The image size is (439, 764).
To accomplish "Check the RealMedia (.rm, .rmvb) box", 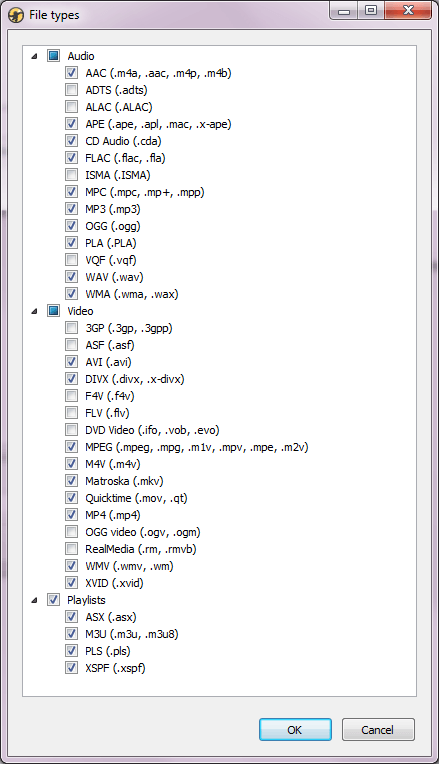I will [72, 549].
